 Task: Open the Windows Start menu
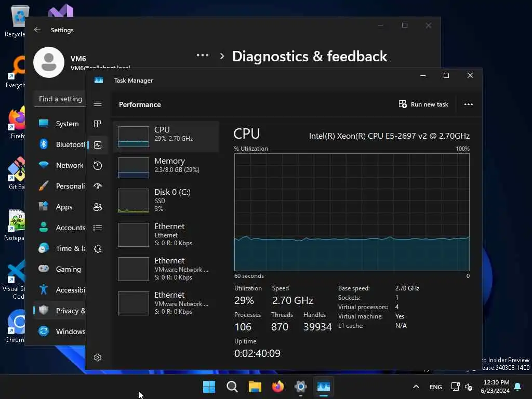pyautogui.click(x=209, y=387)
